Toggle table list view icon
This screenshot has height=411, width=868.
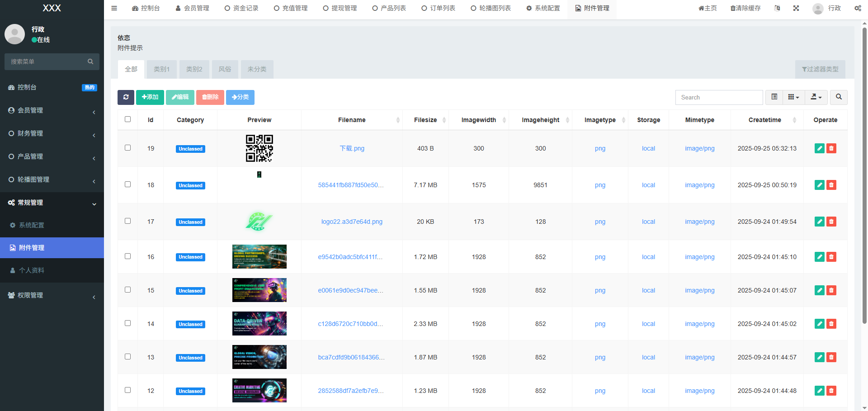pos(774,97)
